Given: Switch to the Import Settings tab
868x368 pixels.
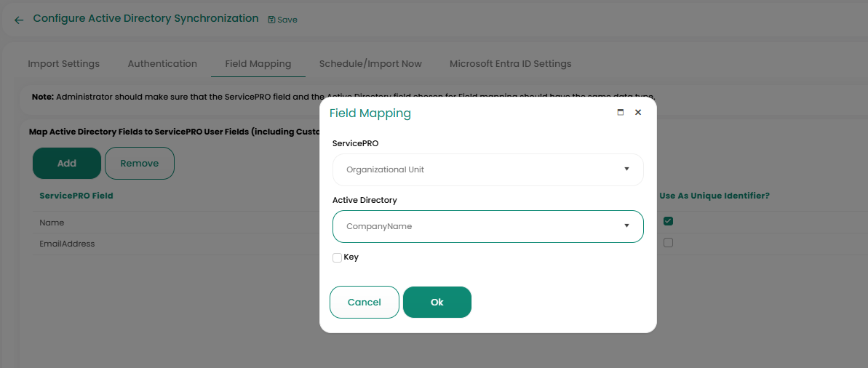Looking at the screenshot, I should (63, 64).
